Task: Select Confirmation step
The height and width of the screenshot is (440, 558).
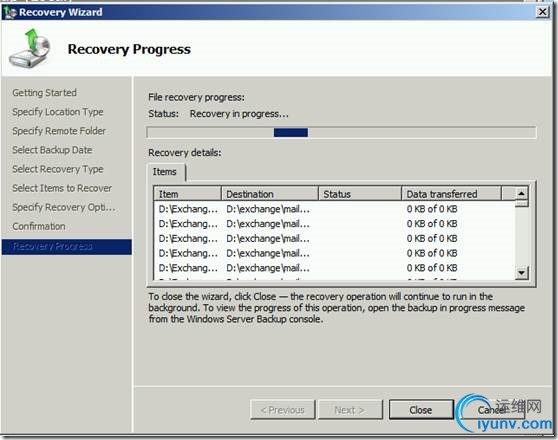Action: click(x=39, y=226)
